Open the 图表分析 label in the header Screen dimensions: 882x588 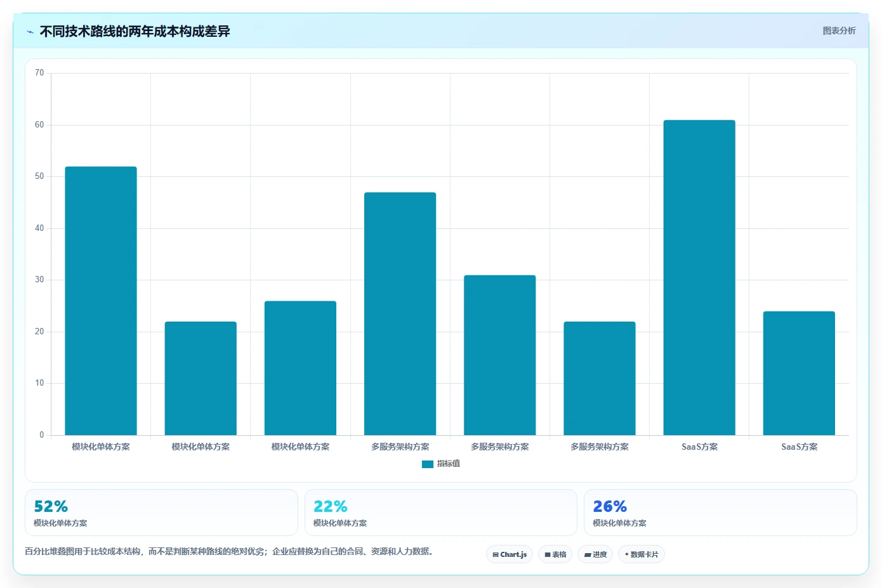pos(839,30)
